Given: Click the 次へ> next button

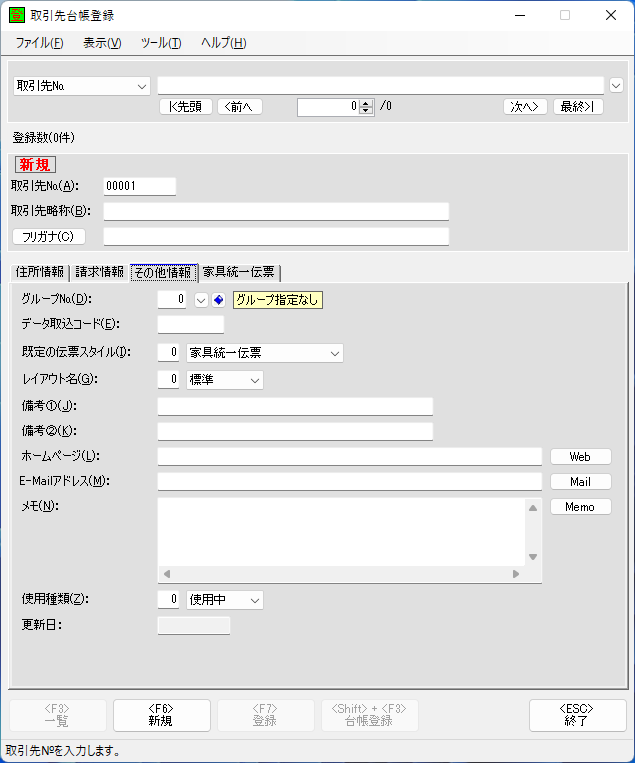Looking at the screenshot, I should (x=525, y=106).
